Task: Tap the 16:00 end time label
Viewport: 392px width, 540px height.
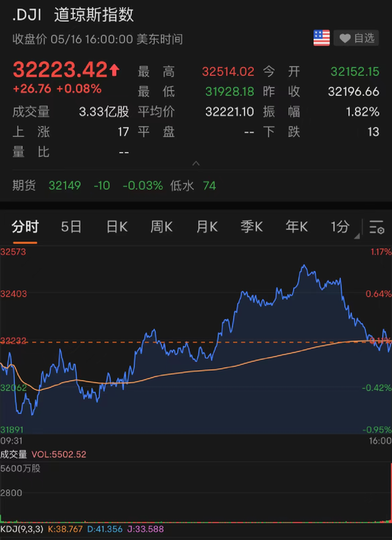Action: coord(380,441)
